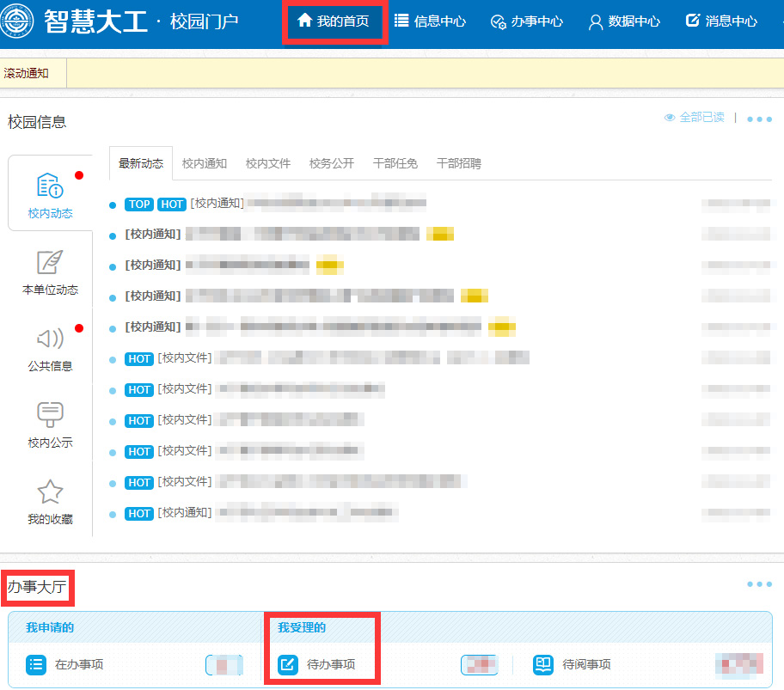This screenshot has width=784, height=690.
Task: Switch to the 校内文件 tab
Action: click(x=268, y=163)
